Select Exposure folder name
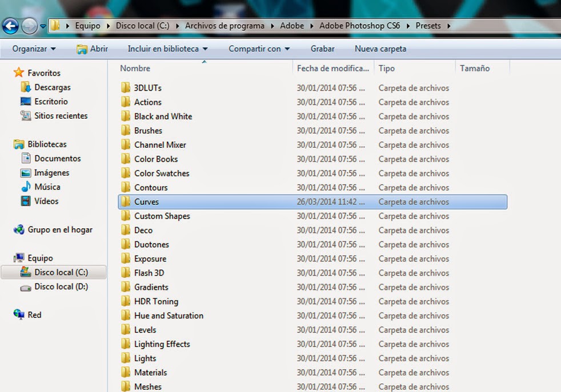 click(150, 258)
